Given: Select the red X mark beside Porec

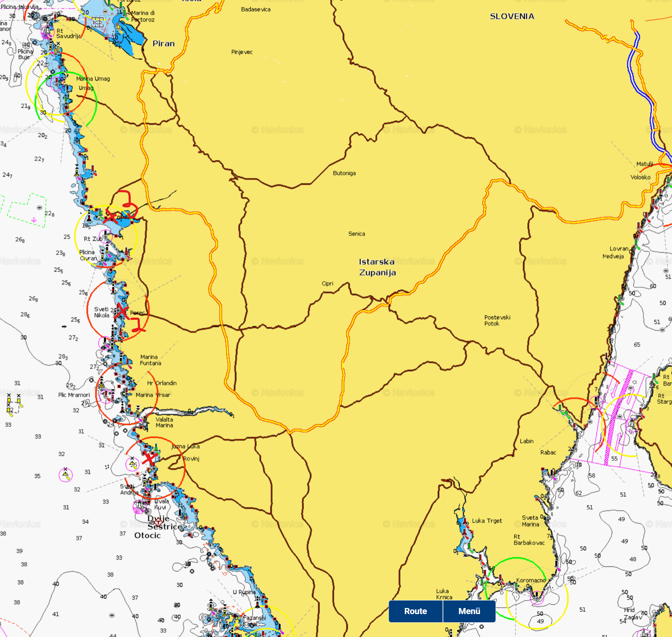Looking at the screenshot, I should pos(122,311).
